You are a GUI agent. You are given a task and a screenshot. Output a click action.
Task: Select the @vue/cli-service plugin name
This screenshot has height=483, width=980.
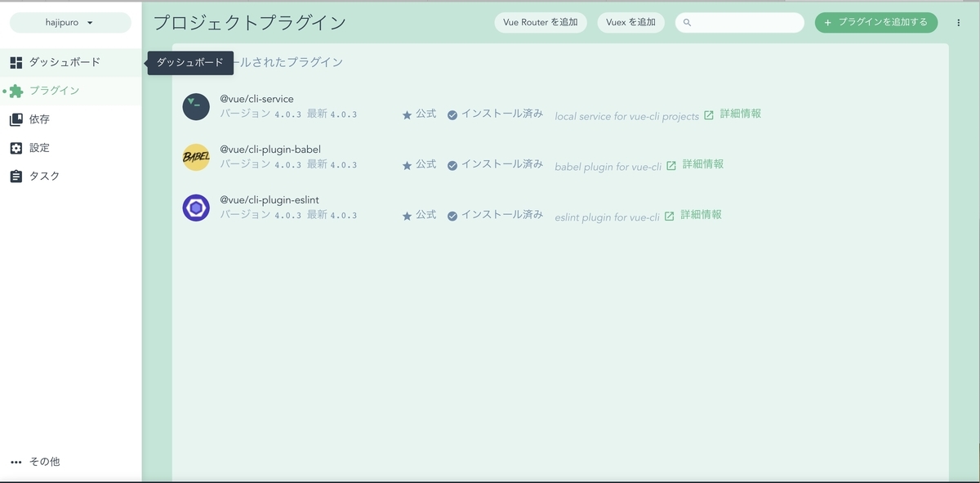point(256,100)
